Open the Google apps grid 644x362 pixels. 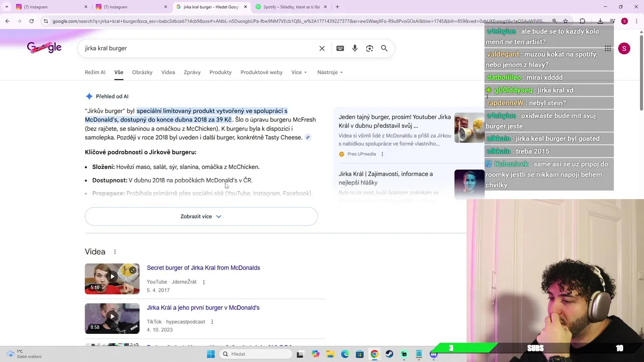608,48
